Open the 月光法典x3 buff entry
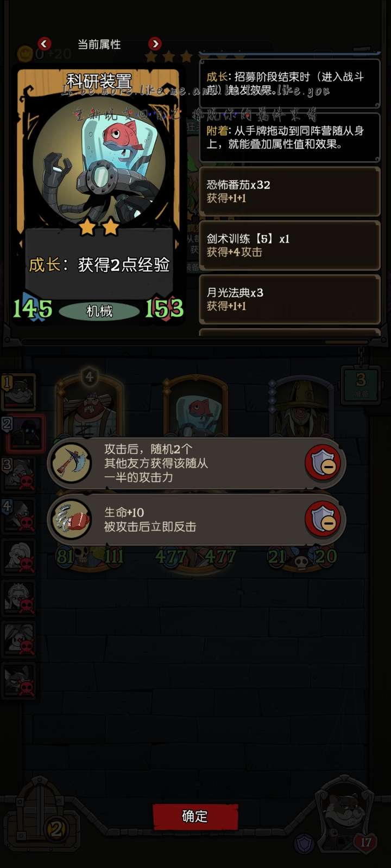Viewport: 391px width, 868px height. tap(289, 299)
